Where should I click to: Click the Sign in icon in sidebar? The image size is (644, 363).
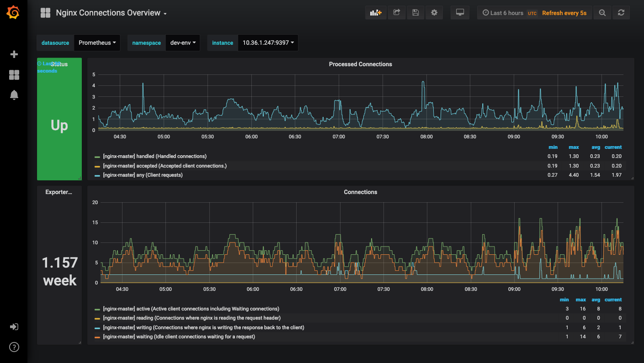[14, 327]
